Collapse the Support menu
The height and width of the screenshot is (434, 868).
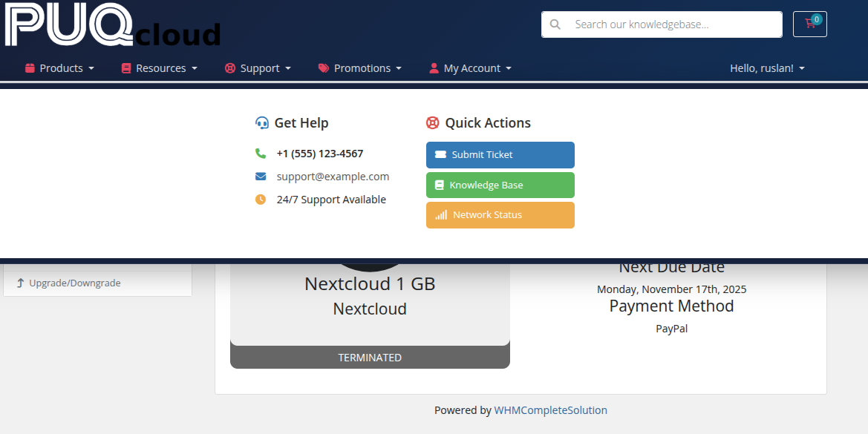coord(258,68)
